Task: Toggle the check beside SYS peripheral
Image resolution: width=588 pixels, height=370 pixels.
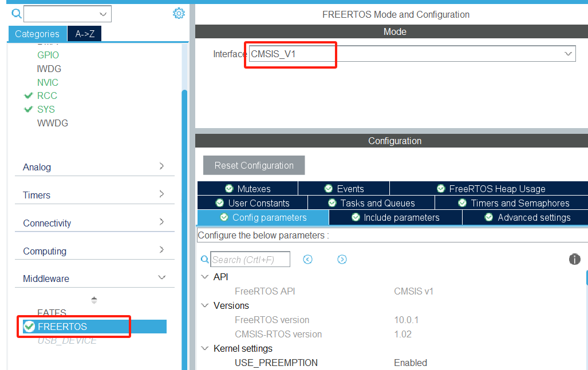Action: tap(29, 109)
